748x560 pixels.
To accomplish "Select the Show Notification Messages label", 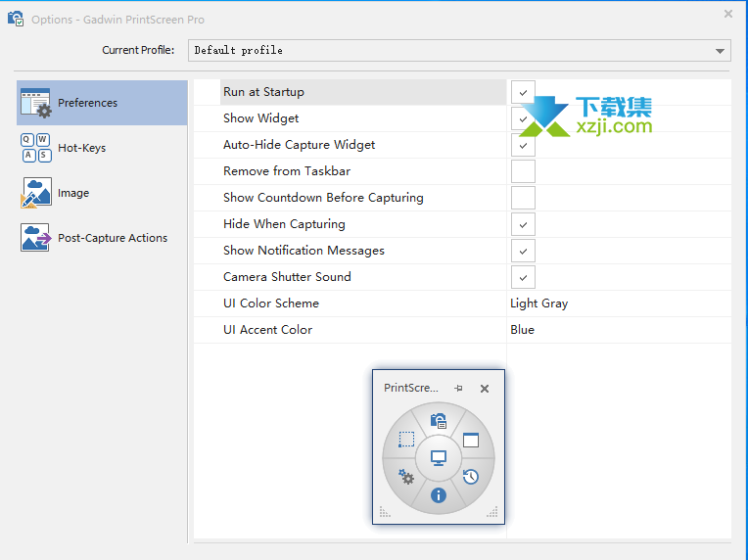I will pyautogui.click(x=304, y=251).
